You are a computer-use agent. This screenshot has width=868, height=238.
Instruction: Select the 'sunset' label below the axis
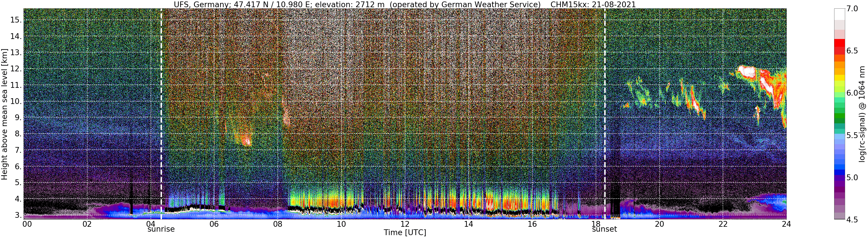(x=605, y=229)
